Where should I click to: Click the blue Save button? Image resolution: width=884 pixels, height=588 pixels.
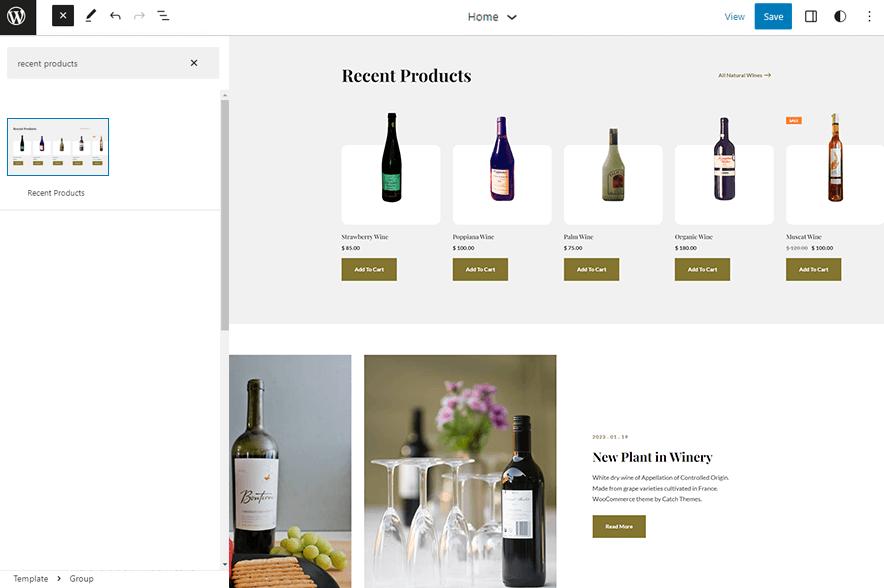point(773,16)
